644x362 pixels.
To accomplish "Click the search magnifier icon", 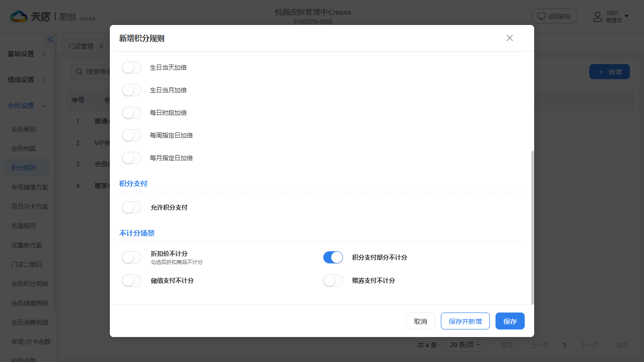I will tap(78, 72).
